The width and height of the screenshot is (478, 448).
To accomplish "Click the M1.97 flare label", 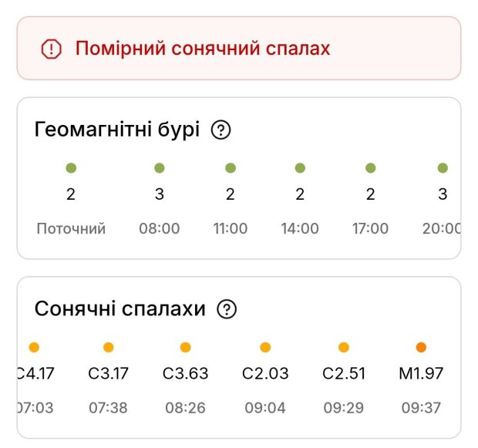I will [421, 374].
